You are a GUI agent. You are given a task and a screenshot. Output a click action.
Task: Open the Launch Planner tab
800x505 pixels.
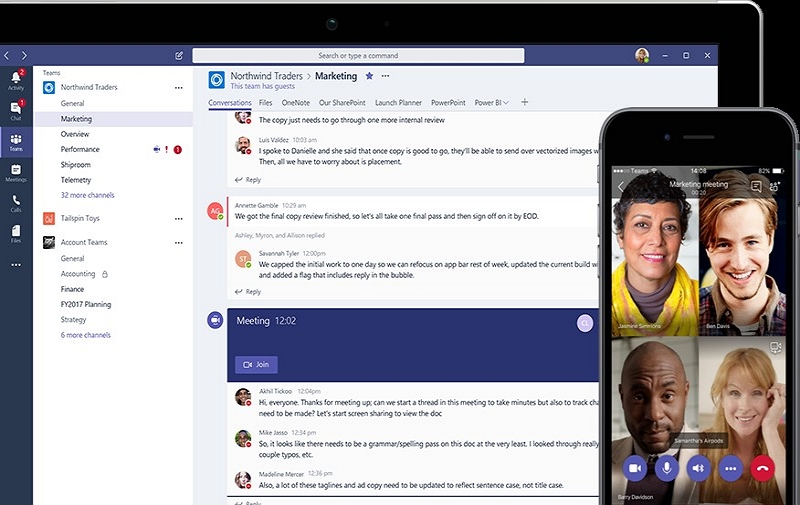[x=398, y=103]
